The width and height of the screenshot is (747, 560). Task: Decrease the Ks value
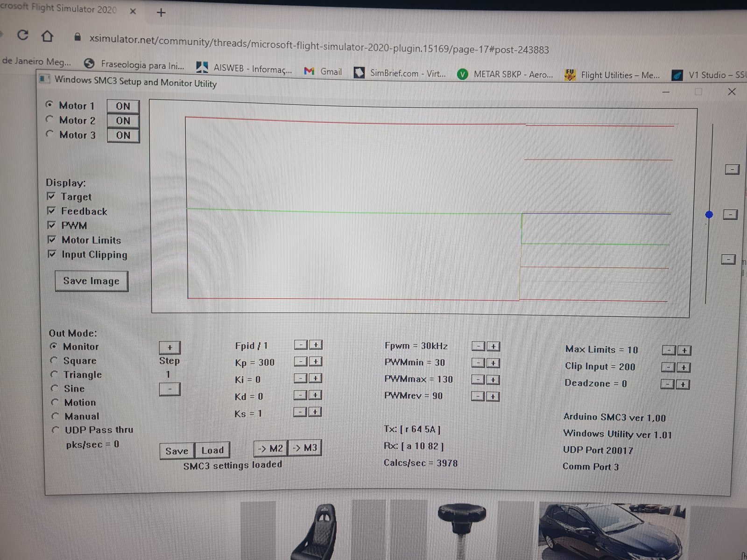pos(301,412)
